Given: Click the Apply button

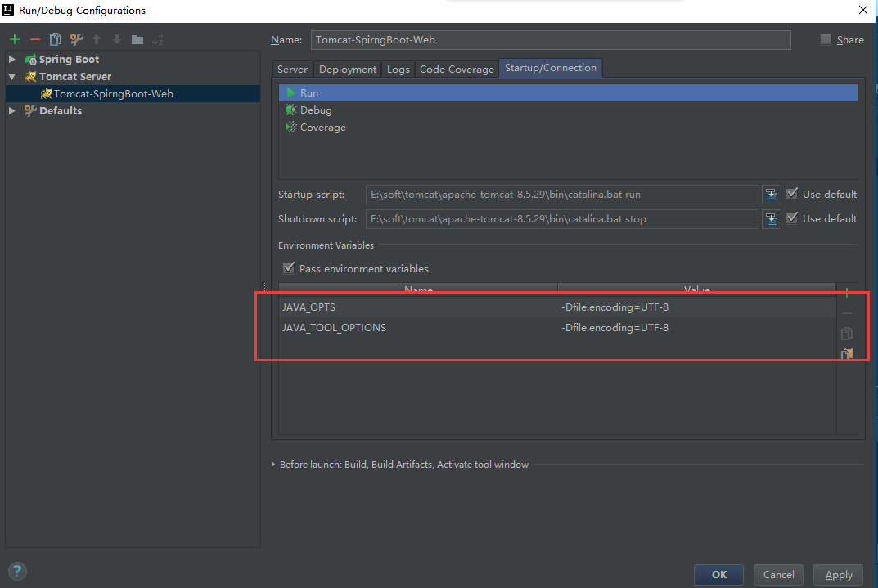Looking at the screenshot, I should click(x=838, y=575).
